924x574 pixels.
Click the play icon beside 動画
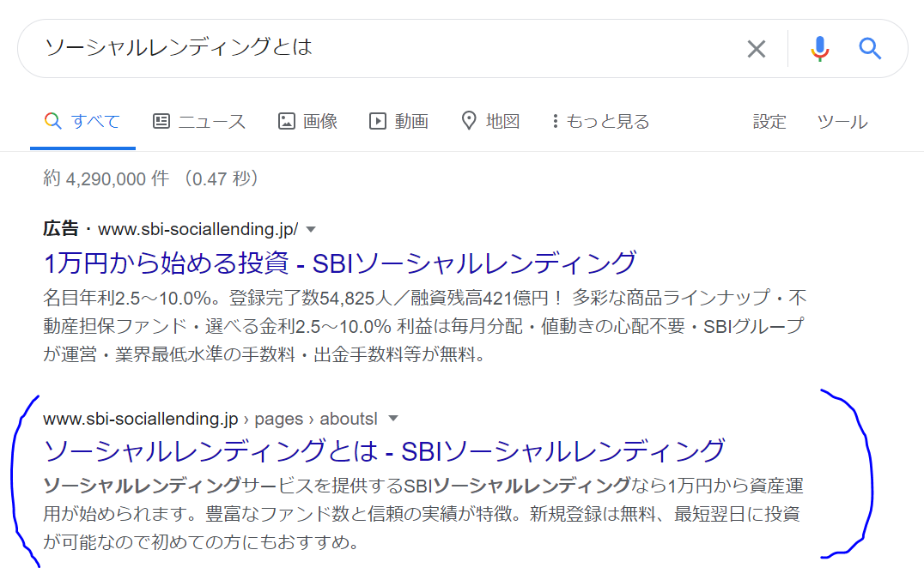pyautogui.click(x=377, y=121)
